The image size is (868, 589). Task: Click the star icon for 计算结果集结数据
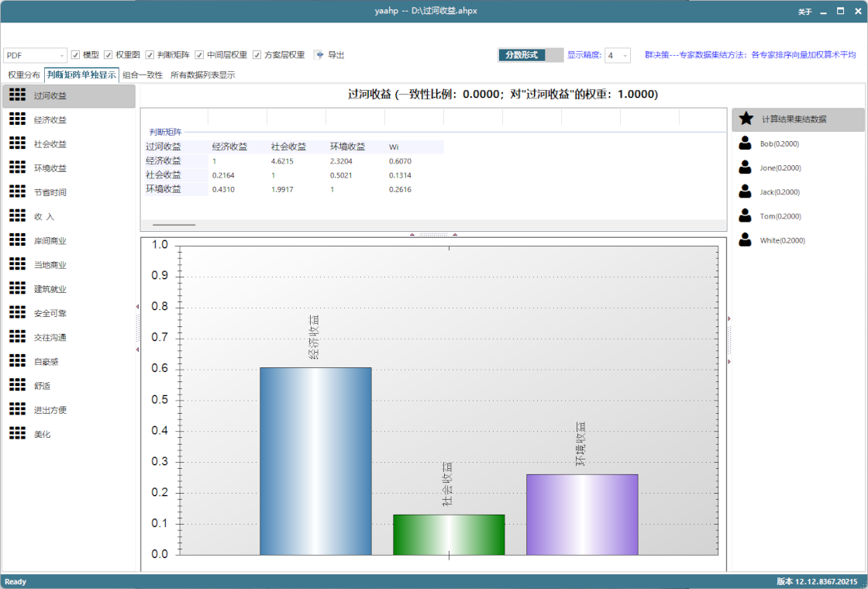pos(746,119)
